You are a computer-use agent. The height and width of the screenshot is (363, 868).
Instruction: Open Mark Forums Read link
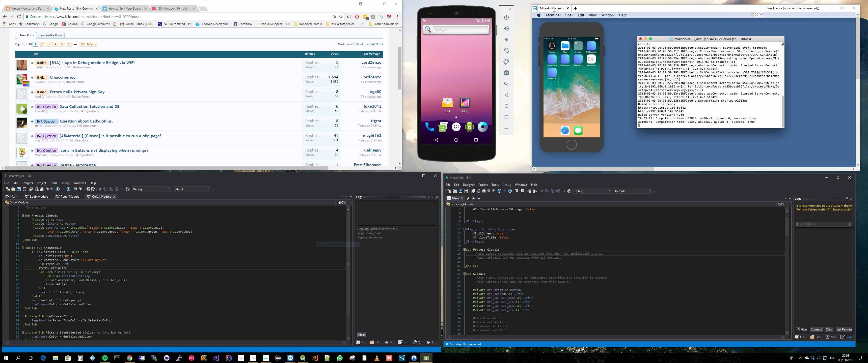(350, 44)
